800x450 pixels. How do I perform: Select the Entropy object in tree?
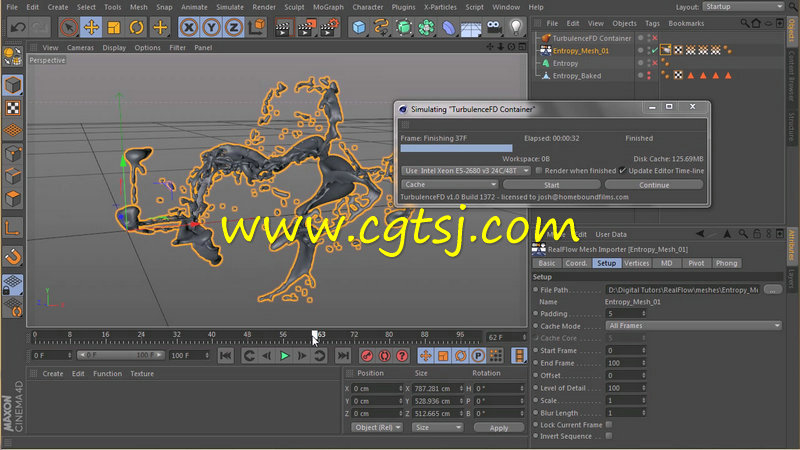tap(565, 63)
